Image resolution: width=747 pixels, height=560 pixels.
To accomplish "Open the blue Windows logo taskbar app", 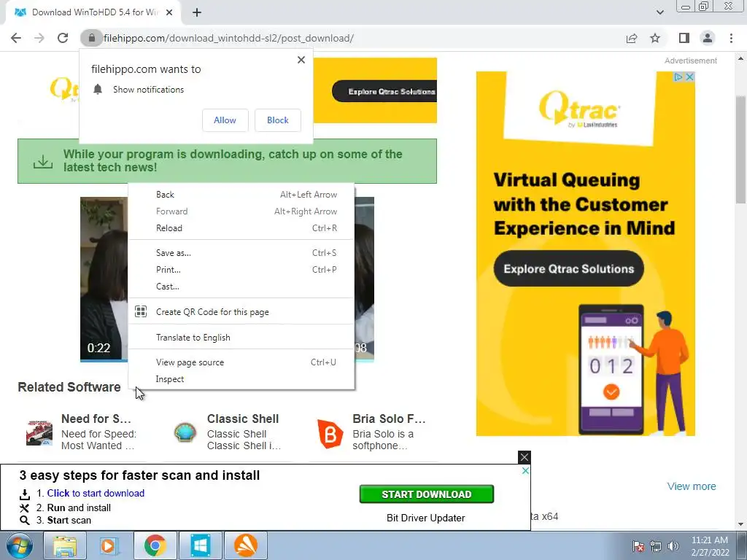I will (200, 545).
